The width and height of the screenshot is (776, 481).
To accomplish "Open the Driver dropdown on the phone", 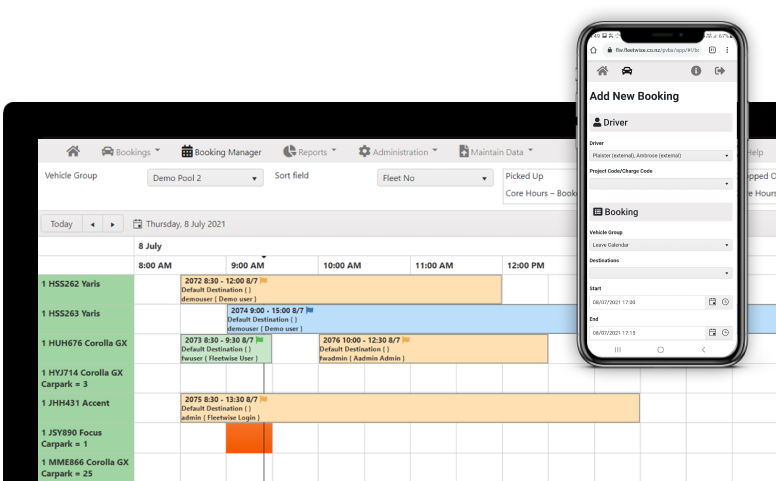I will 660,155.
